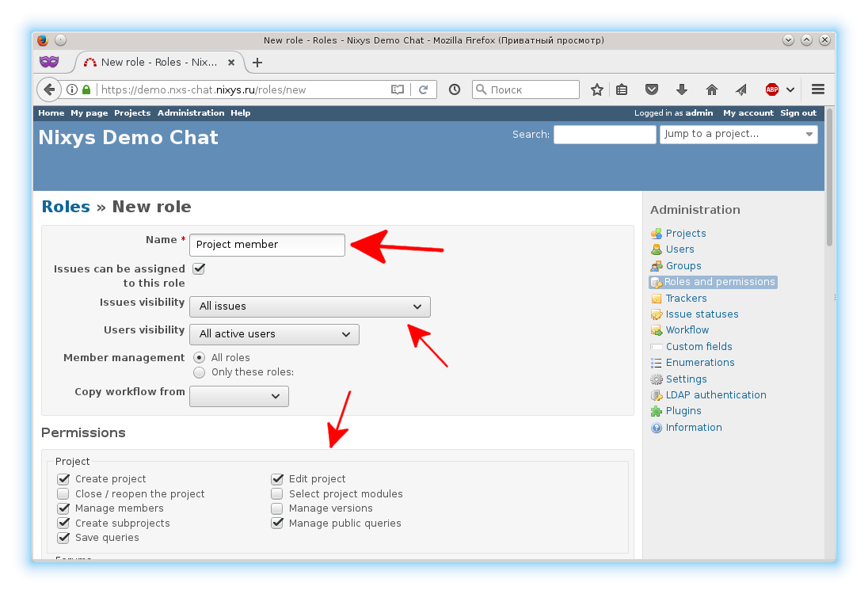This screenshot has width=868, height=594.
Task: Bookmark this page with the star icon
Action: (597, 89)
